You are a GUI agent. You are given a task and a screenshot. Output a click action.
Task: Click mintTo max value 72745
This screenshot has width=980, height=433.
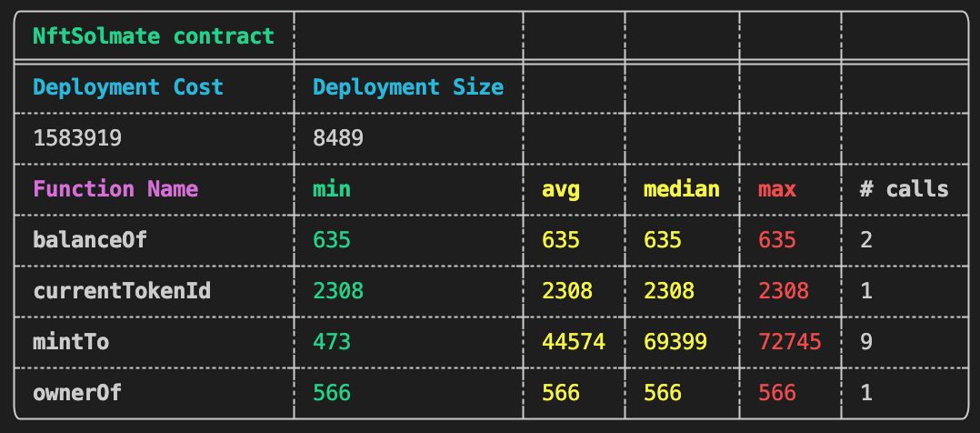click(790, 342)
